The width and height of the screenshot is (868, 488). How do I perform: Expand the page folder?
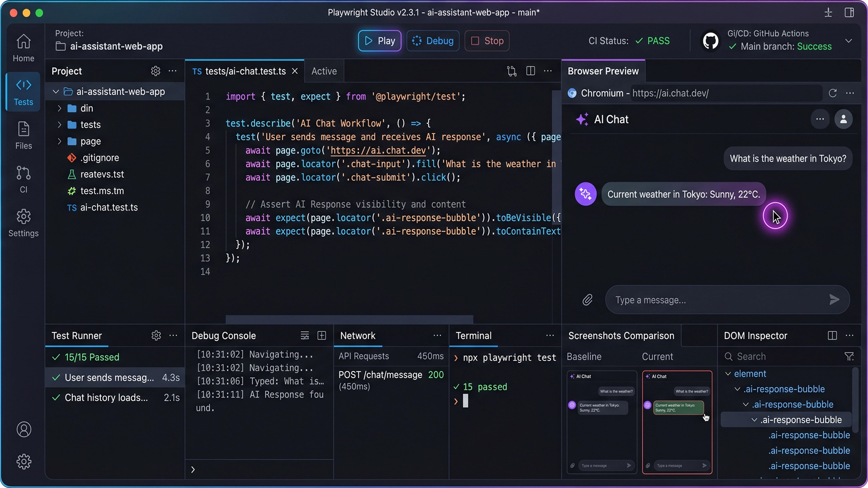click(59, 141)
